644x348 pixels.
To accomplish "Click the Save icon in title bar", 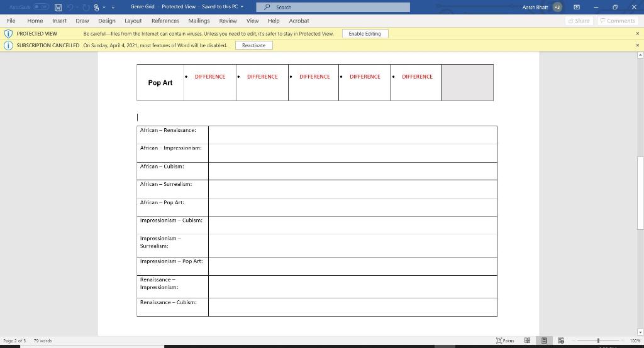I will [x=58, y=8].
